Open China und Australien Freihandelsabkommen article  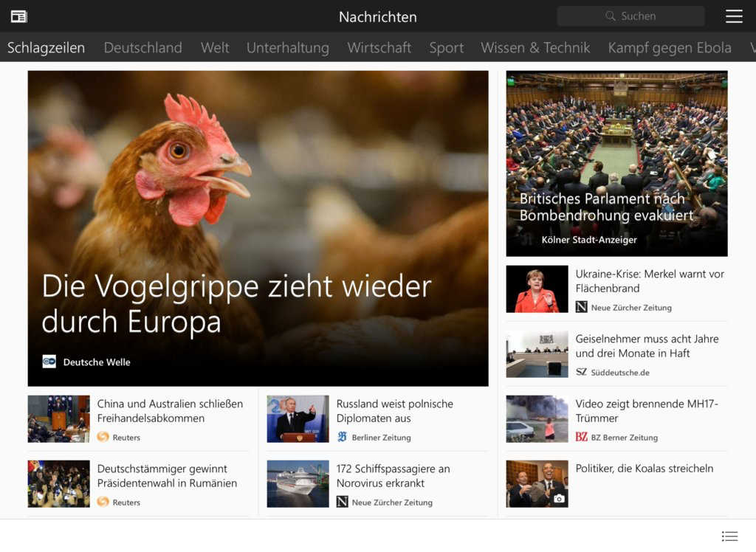pos(170,411)
